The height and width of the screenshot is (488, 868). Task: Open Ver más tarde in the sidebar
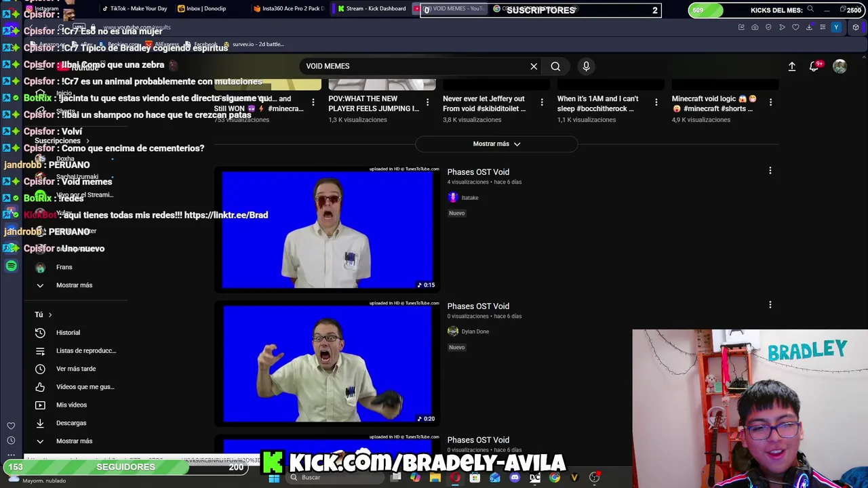point(76,369)
